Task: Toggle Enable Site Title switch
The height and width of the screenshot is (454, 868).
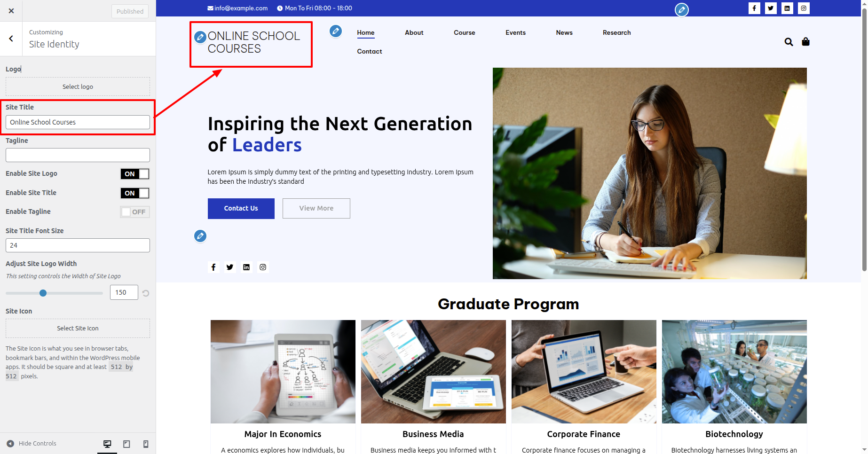Action: click(x=135, y=193)
